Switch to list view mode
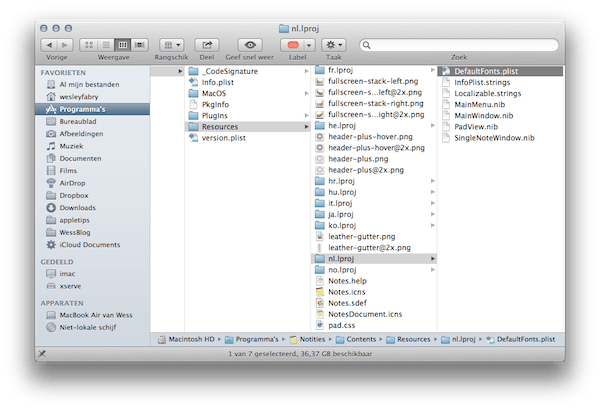 point(106,45)
